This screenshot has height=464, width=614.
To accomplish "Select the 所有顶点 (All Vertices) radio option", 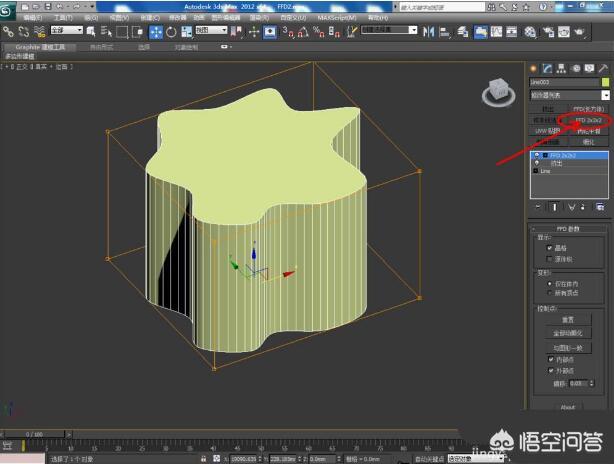I will point(550,293).
